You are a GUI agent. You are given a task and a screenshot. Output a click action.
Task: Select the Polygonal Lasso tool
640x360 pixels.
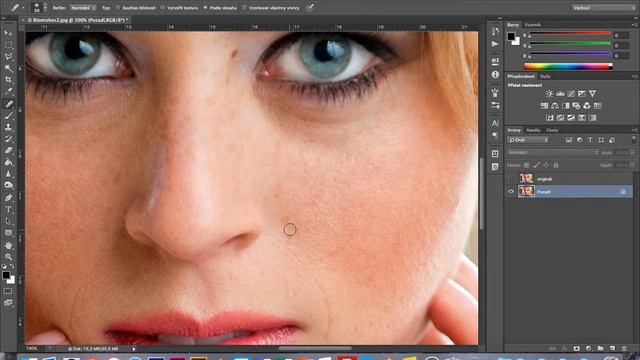(x=8, y=56)
